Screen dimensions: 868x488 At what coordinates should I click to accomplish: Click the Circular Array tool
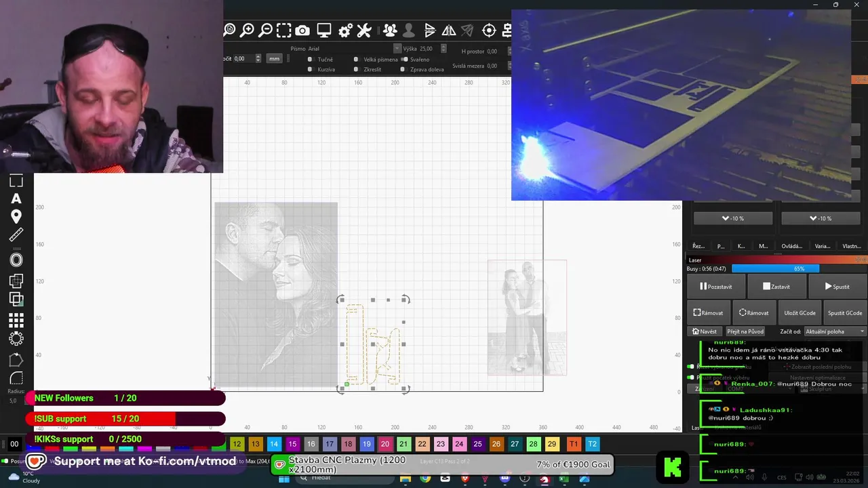click(16, 338)
